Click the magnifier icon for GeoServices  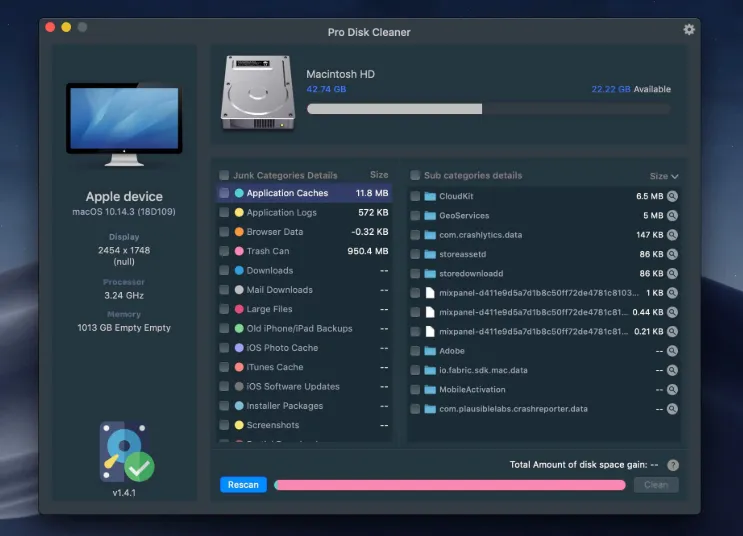pyautogui.click(x=672, y=216)
